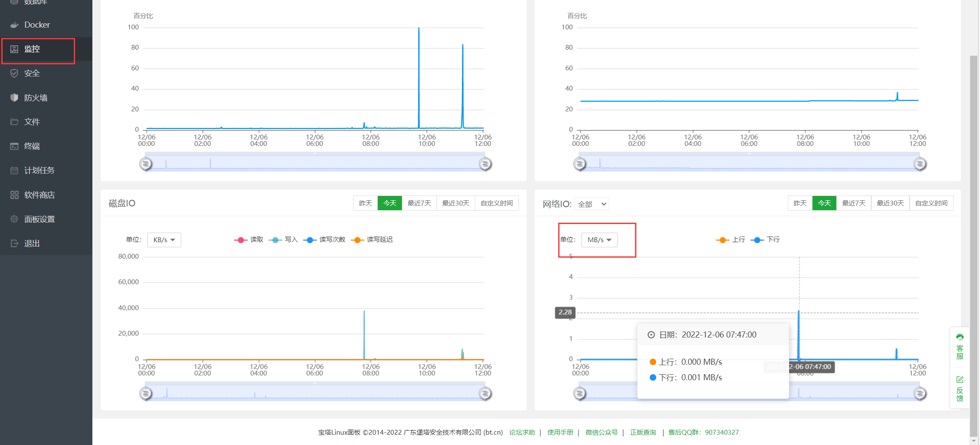Toggle the 读取 legend series in disk IO chart

click(249, 240)
